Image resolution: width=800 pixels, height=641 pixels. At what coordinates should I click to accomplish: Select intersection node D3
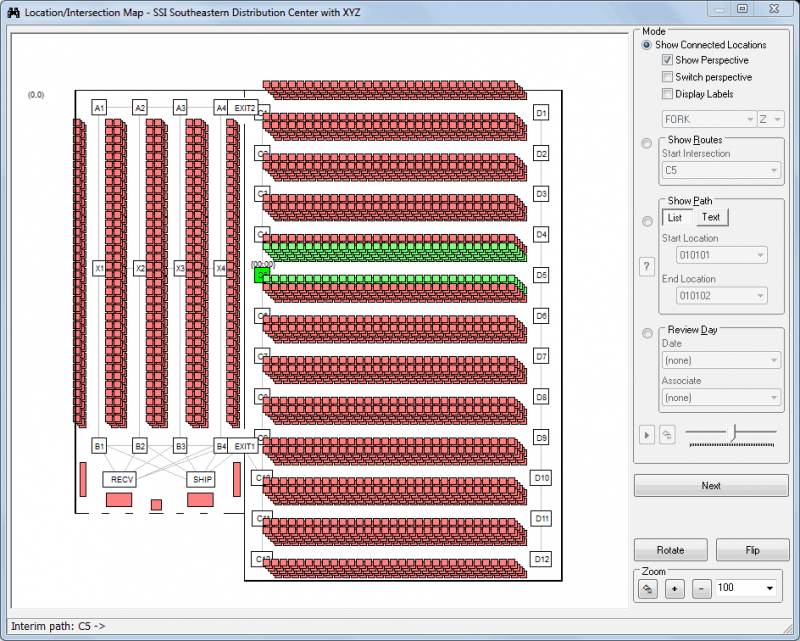point(541,194)
